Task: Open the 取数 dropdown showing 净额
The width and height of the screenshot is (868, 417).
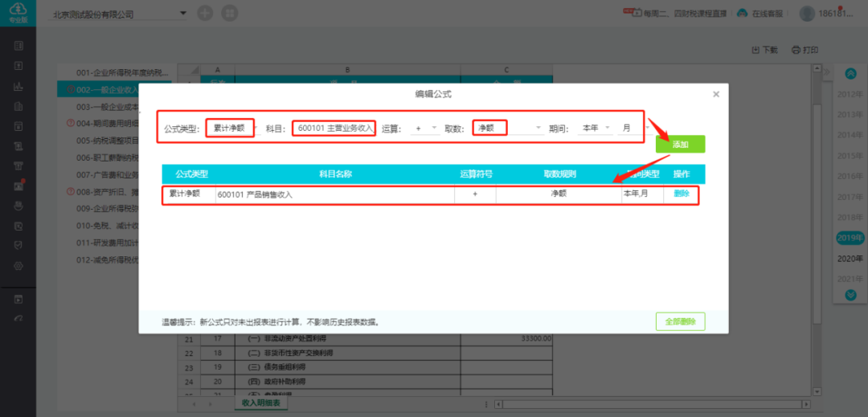Action: tap(508, 129)
